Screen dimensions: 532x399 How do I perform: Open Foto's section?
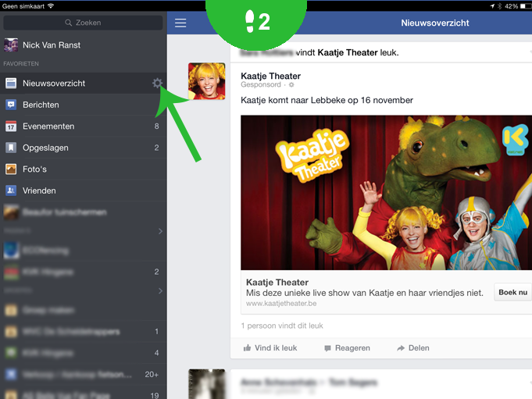(x=83, y=169)
